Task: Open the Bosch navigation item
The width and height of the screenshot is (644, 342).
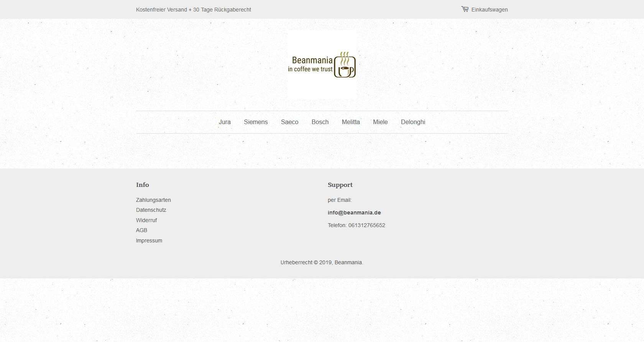Action: [320, 122]
